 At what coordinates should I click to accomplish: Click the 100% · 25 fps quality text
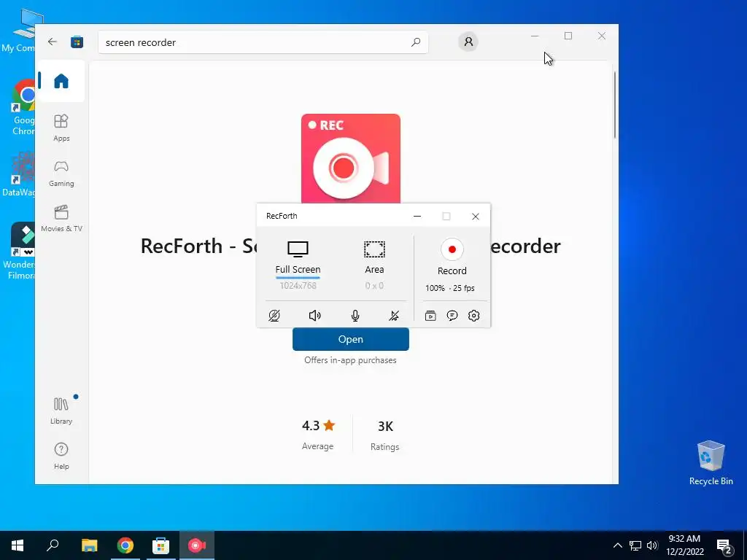coord(449,288)
